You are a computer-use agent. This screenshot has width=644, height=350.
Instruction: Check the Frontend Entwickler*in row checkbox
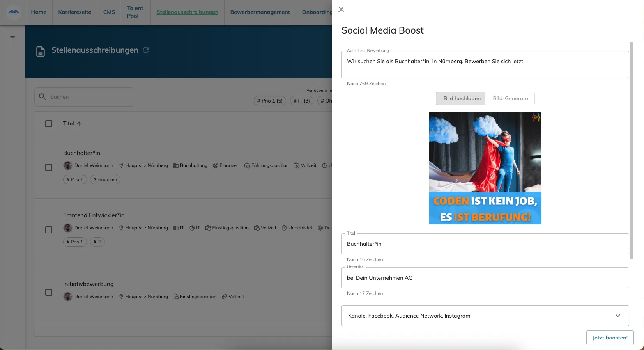point(49,230)
